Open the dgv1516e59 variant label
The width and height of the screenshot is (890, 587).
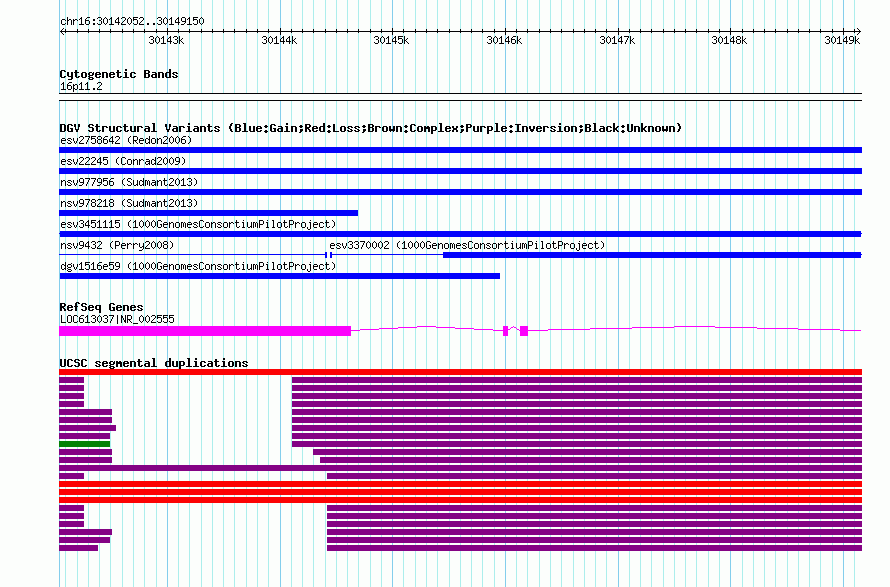[x=198, y=266]
